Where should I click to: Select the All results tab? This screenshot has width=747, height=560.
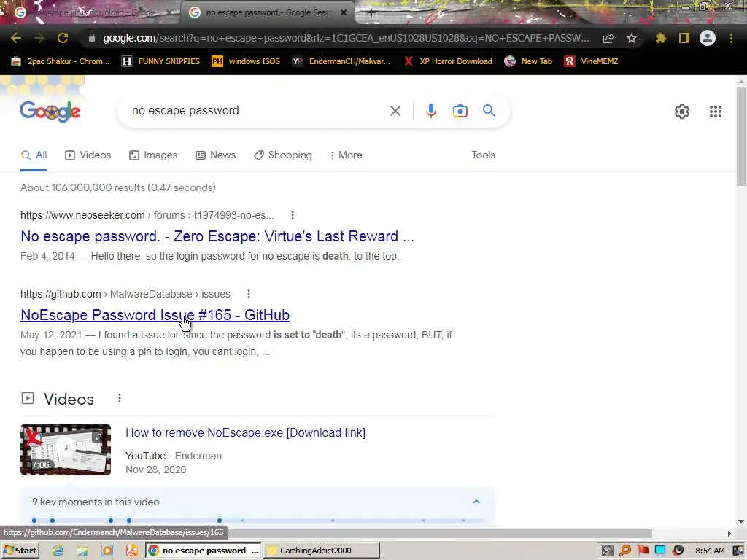click(x=34, y=155)
